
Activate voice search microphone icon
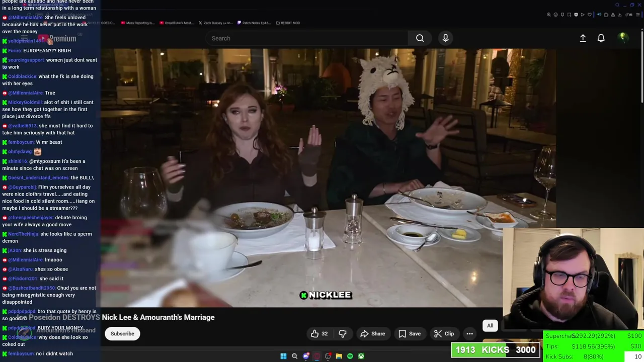tap(445, 38)
